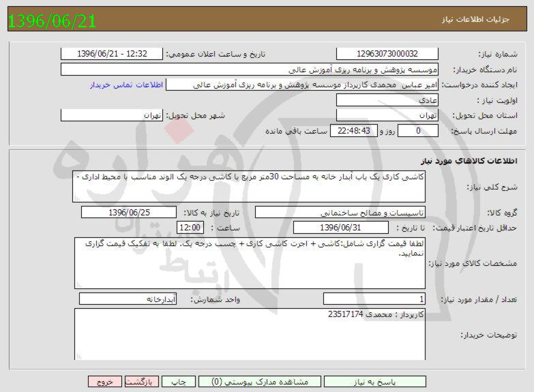Screen dimensions: 534x392
Task: Click the announcement date field 1396/06/21 - 12:32
Action: (112, 54)
